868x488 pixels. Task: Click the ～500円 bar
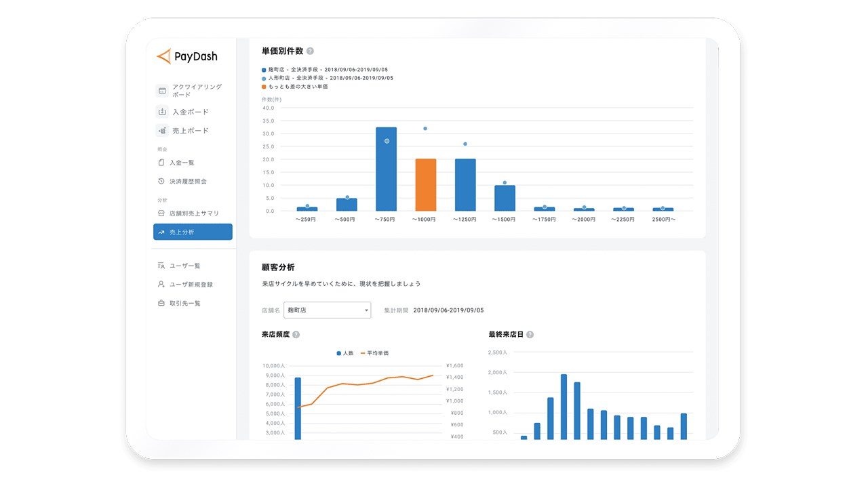[x=347, y=205]
